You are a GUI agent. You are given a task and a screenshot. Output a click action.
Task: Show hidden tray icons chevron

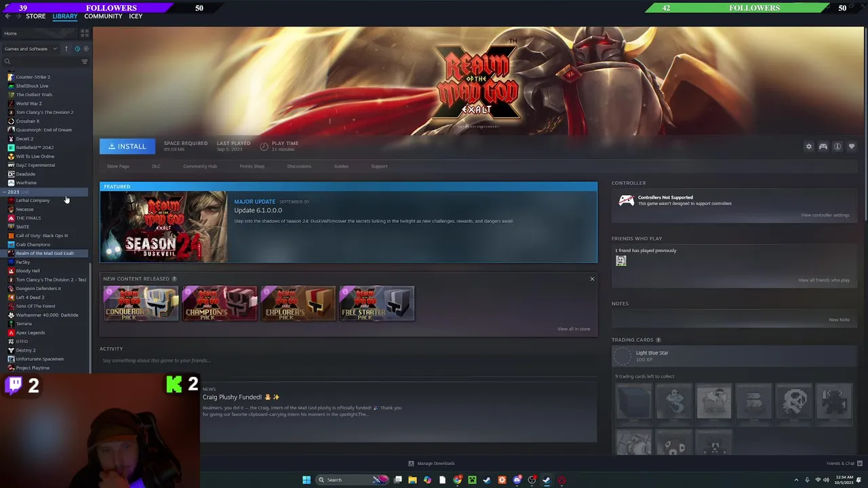[796, 480]
